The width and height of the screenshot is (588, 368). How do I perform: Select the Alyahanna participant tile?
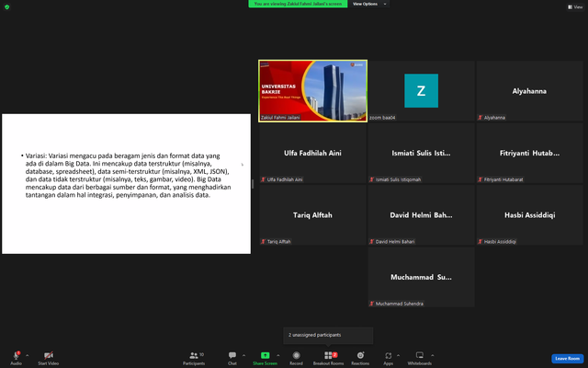529,91
